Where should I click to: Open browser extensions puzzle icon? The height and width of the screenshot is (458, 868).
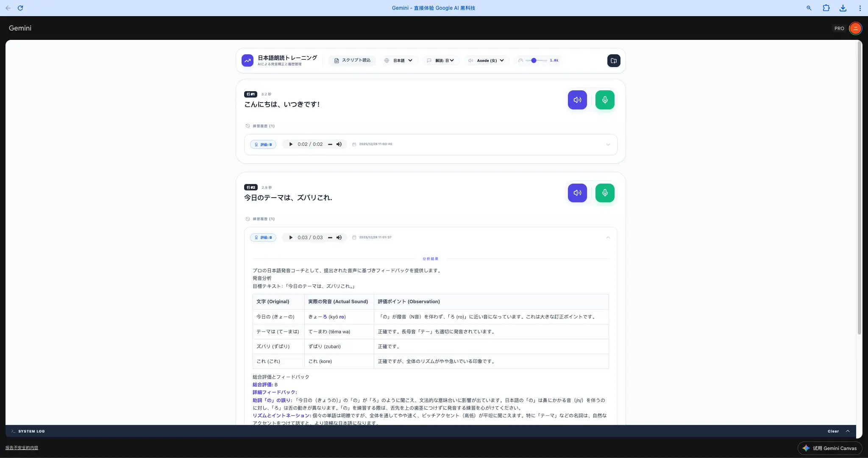point(826,8)
